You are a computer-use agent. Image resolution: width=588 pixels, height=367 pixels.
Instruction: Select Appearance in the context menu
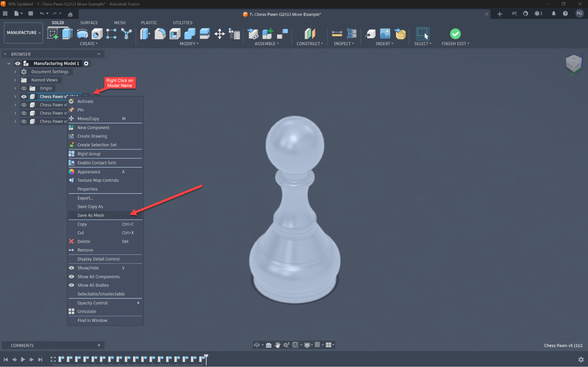[x=105, y=172]
